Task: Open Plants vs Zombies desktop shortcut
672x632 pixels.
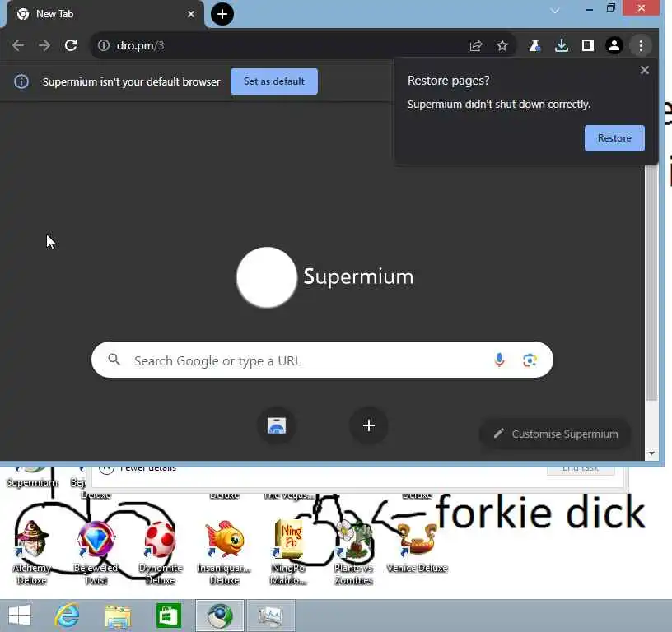Action: coord(353,551)
